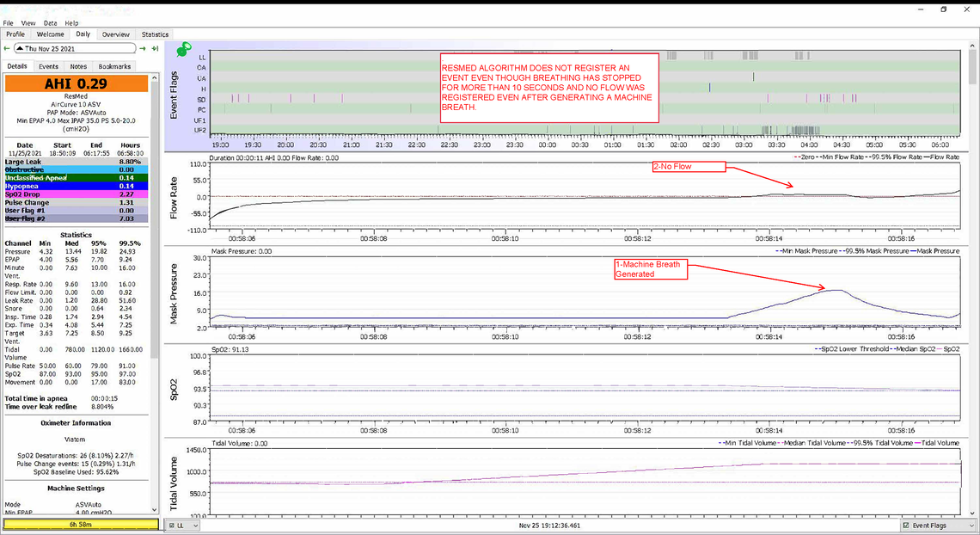
Task: Click the Leak Rate row in Statistics
Action: (x=75, y=301)
